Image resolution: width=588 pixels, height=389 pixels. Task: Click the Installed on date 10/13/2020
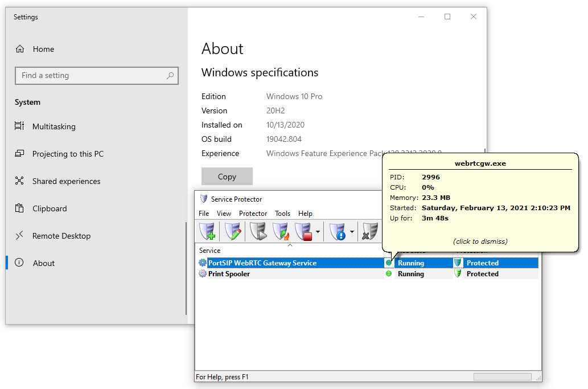click(x=285, y=125)
